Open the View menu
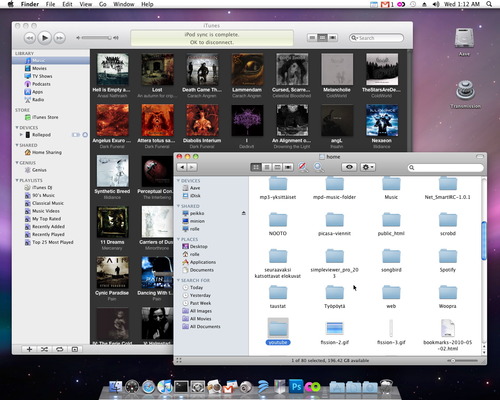 coord(85,4)
